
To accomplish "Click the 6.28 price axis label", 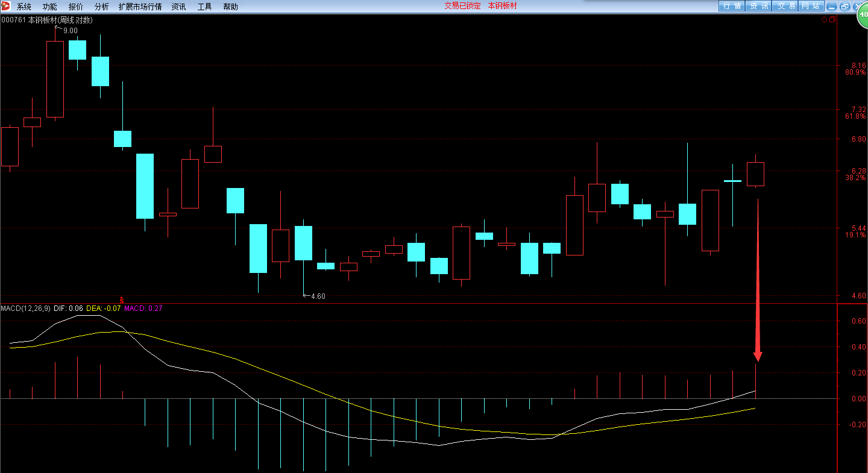I will click(x=858, y=171).
